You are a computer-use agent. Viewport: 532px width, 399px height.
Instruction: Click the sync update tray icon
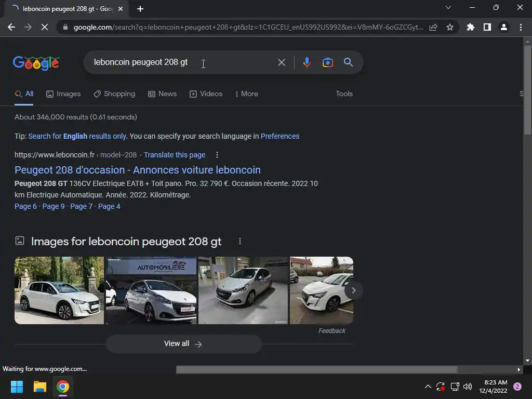441,387
